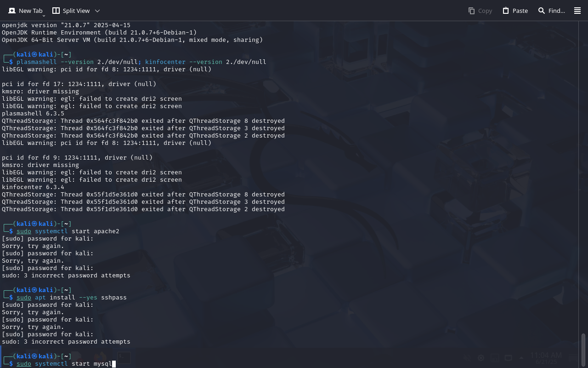Screen dimensions: 588x368
Task: Paste clipboard using the Paste button
Action: (x=515, y=11)
